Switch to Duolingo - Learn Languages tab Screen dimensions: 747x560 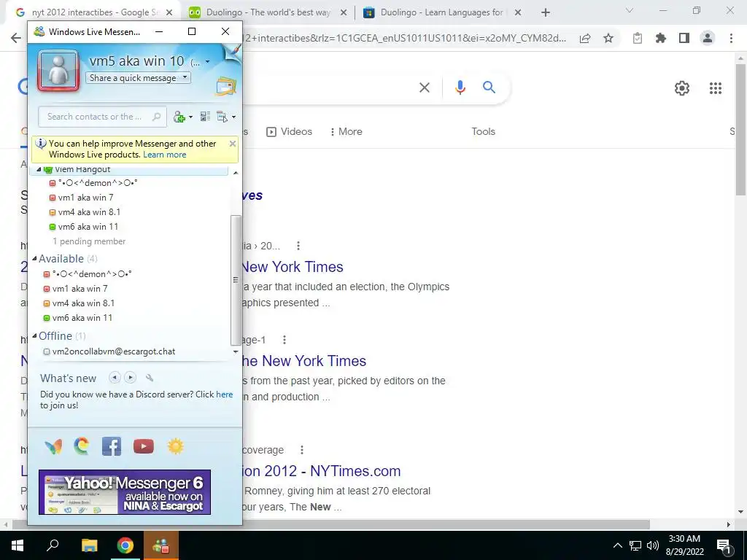(442, 12)
